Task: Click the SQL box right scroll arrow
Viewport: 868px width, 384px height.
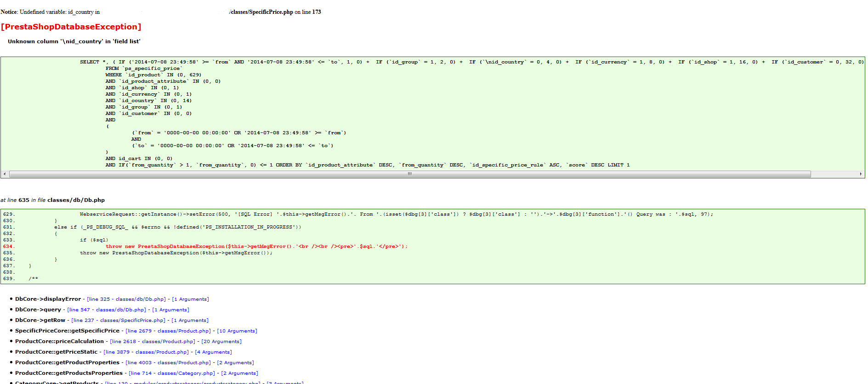Action: [x=861, y=174]
